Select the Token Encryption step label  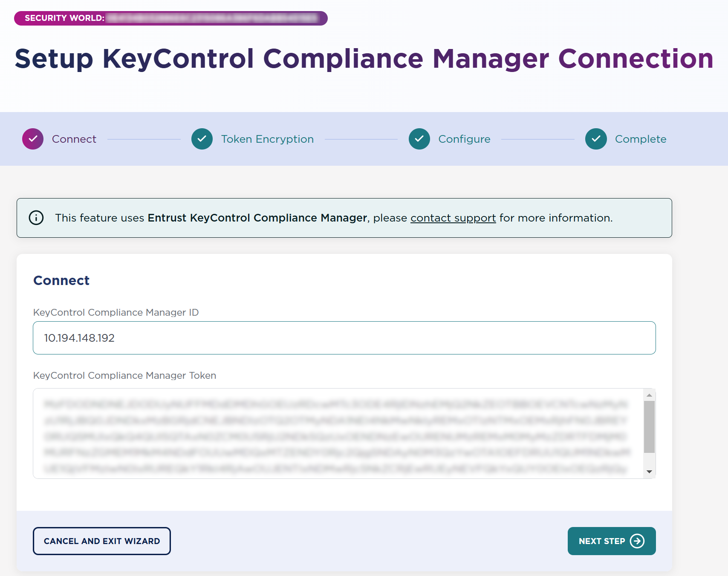(x=267, y=139)
